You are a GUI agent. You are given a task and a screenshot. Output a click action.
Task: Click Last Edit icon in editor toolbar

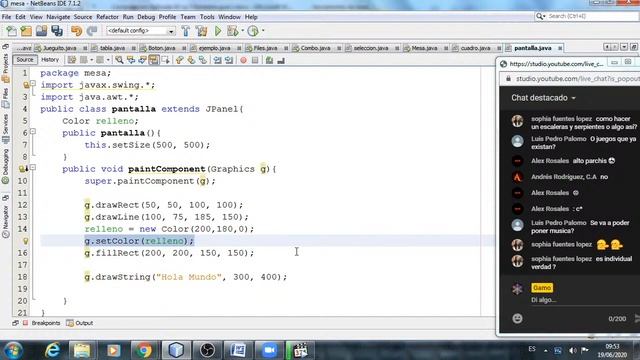point(72,60)
